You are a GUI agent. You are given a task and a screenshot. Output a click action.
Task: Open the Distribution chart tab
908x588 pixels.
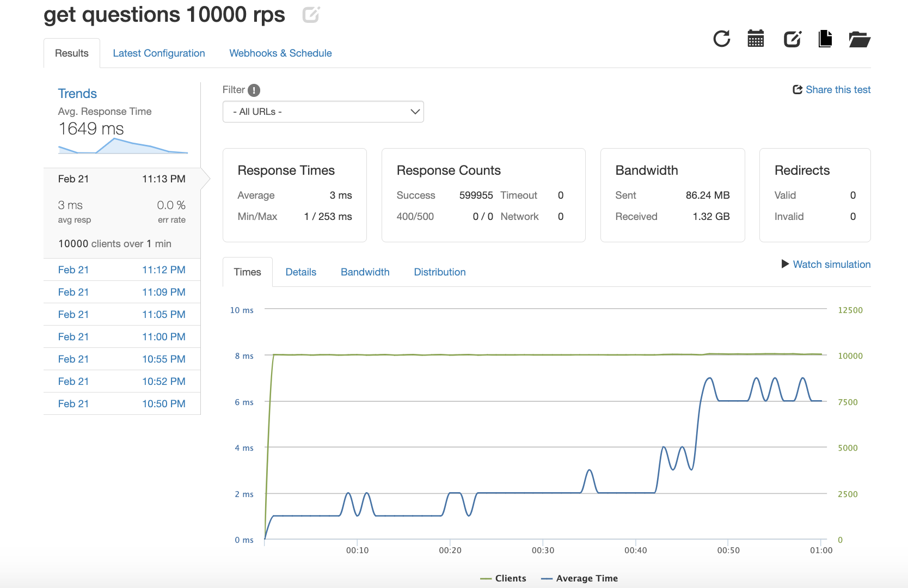[440, 272]
